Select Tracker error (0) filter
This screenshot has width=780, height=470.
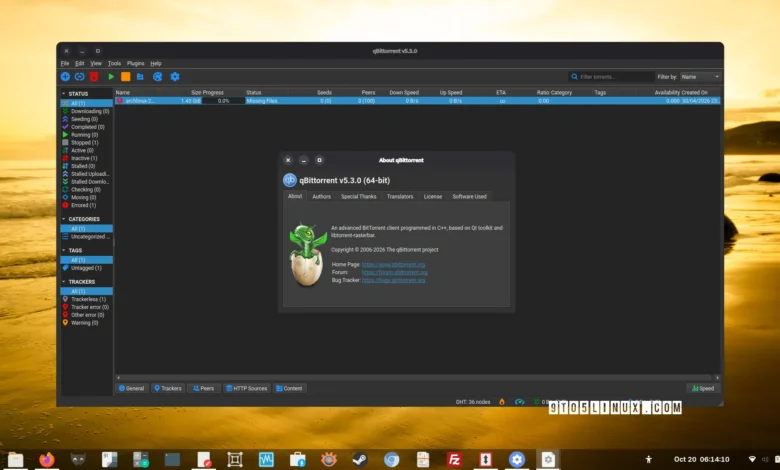point(86,307)
